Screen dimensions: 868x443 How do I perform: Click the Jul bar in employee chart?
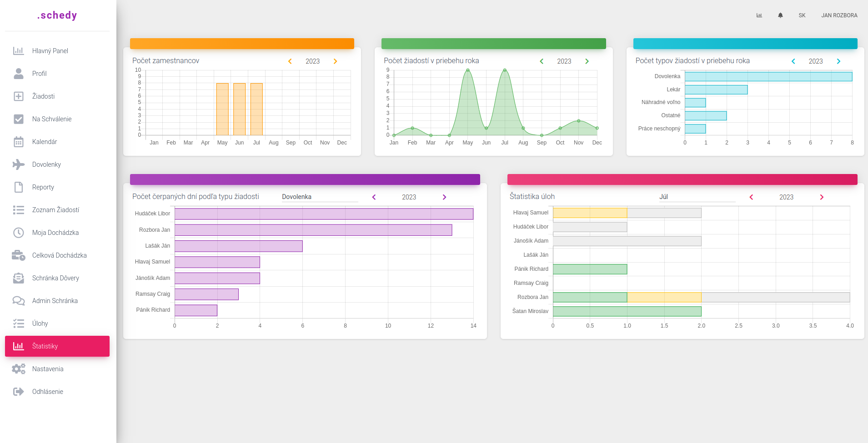[256, 109]
